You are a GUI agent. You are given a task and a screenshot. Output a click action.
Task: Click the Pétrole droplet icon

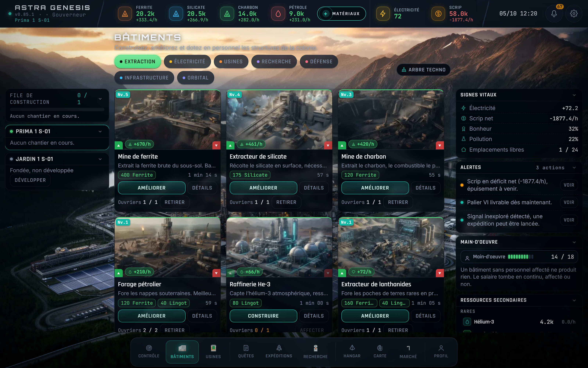pyautogui.click(x=278, y=14)
